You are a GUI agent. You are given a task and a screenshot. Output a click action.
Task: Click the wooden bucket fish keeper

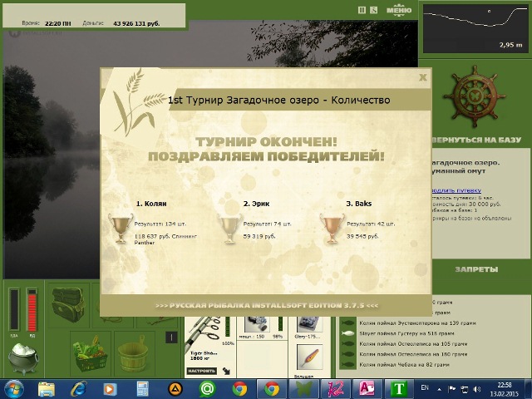pos(133,354)
